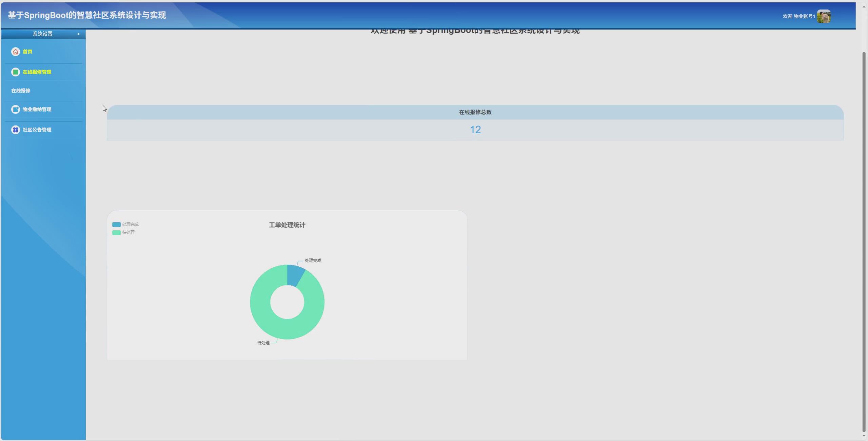The height and width of the screenshot is (441, 868).
Task: Open the user avatar in top right
Action: click(x=824, y=16)
